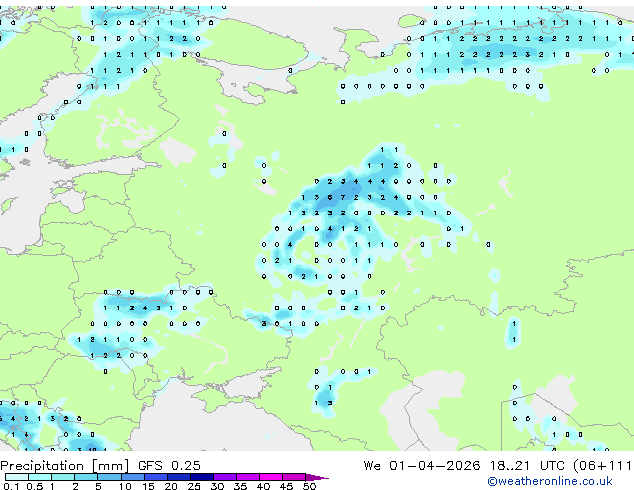Click the 1–2 mm legend swatch
The height and width of the screenshot is (490, 634).
point(63,477)
